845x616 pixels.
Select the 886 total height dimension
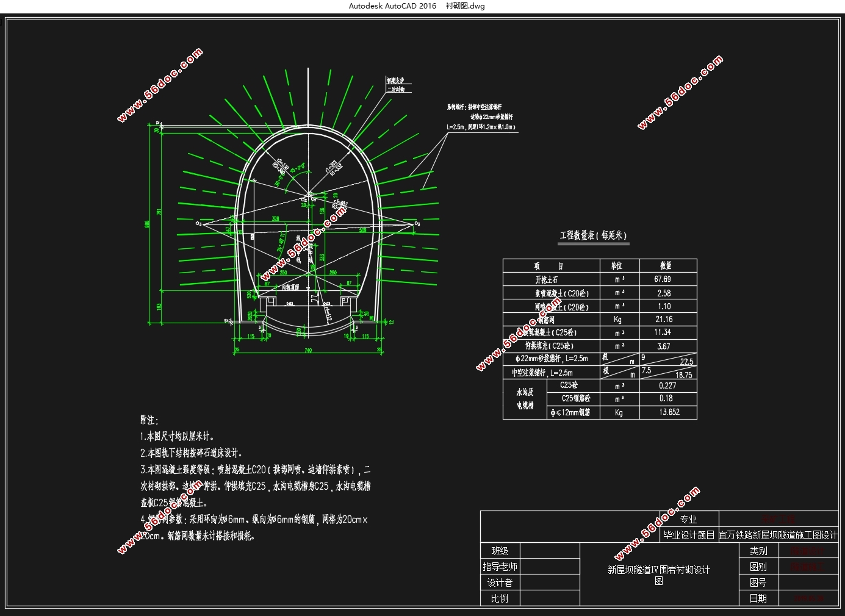point(147,224)
